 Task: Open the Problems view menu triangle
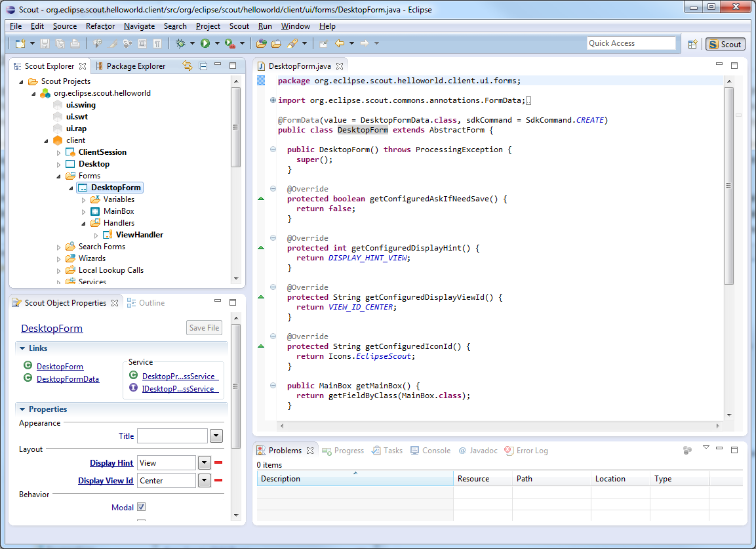point(706,448)
